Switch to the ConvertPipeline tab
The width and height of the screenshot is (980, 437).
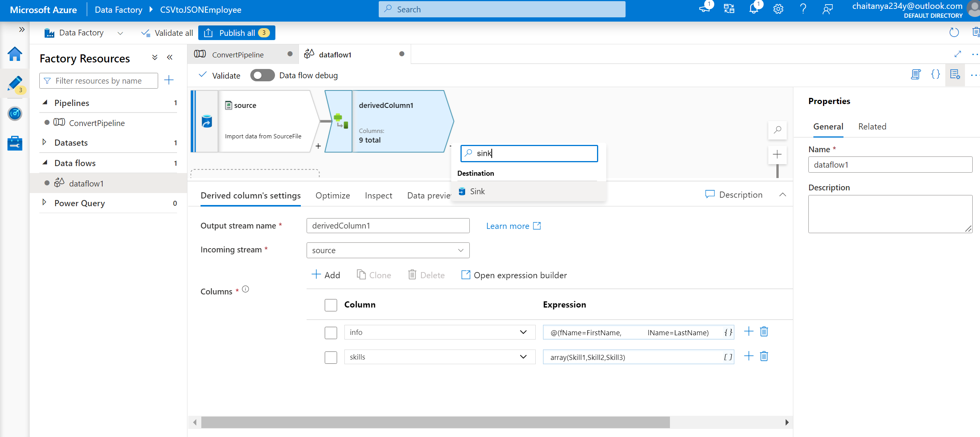tap(243, 54)
